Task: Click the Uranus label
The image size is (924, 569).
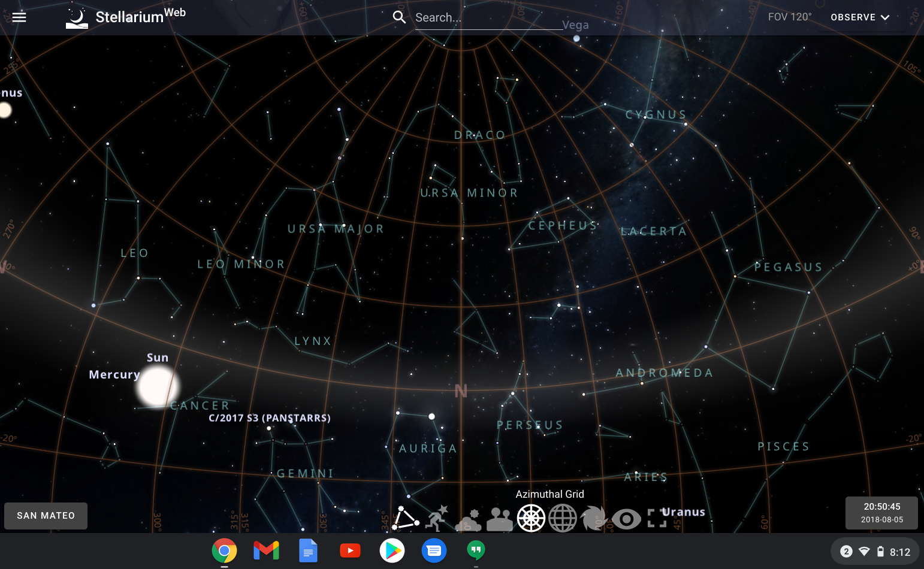Action: 684,512
